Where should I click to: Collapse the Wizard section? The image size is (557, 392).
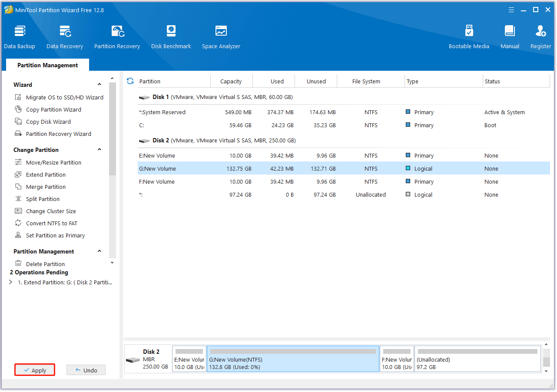[x=99, y=85]
